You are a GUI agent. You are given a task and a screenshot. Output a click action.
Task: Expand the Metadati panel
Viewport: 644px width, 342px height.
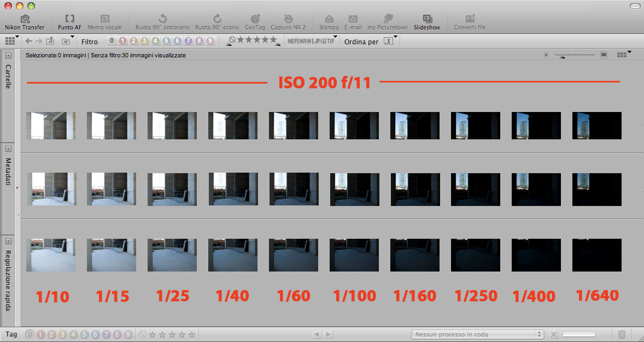click(x=8, y=149)
